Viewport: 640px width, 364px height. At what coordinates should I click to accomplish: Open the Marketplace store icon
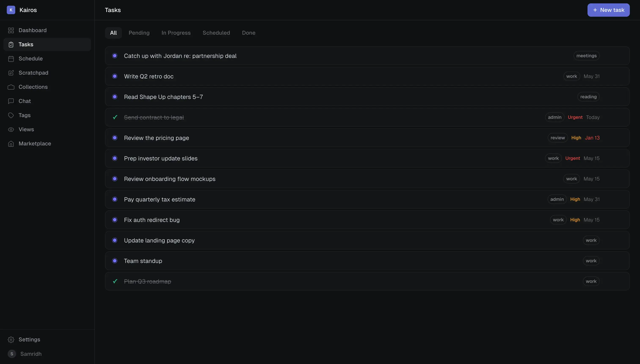coord(11,144)
